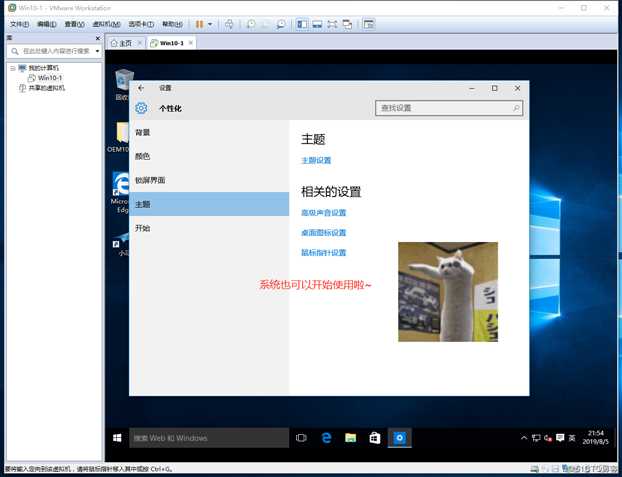Image resolution: width=622 pixels, height=477 pixels.
Task: Click the 英 input method indicator
Action: tap(572, 438)
